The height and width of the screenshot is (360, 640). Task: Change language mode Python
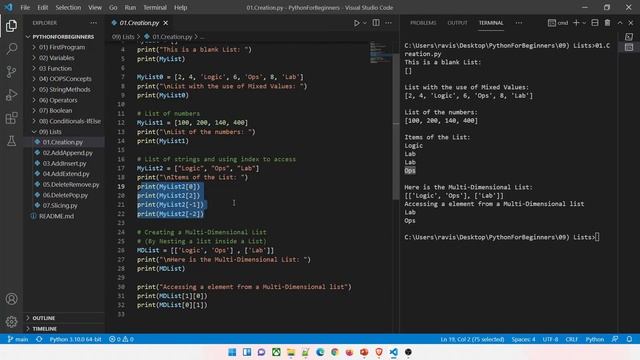[x=595, y=339]
